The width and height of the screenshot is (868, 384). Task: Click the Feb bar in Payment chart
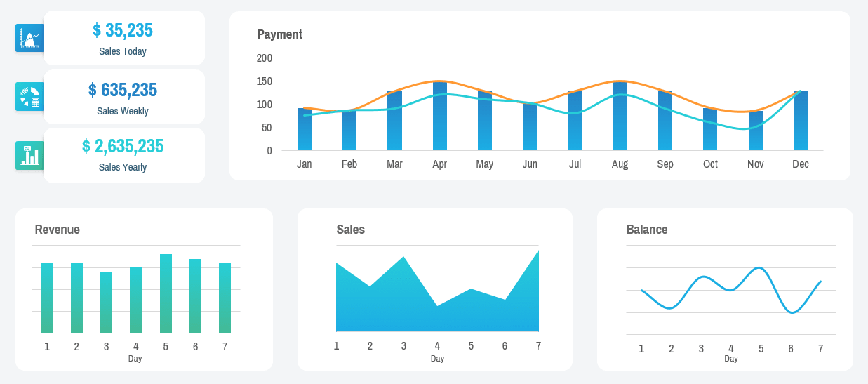[349, 130]
